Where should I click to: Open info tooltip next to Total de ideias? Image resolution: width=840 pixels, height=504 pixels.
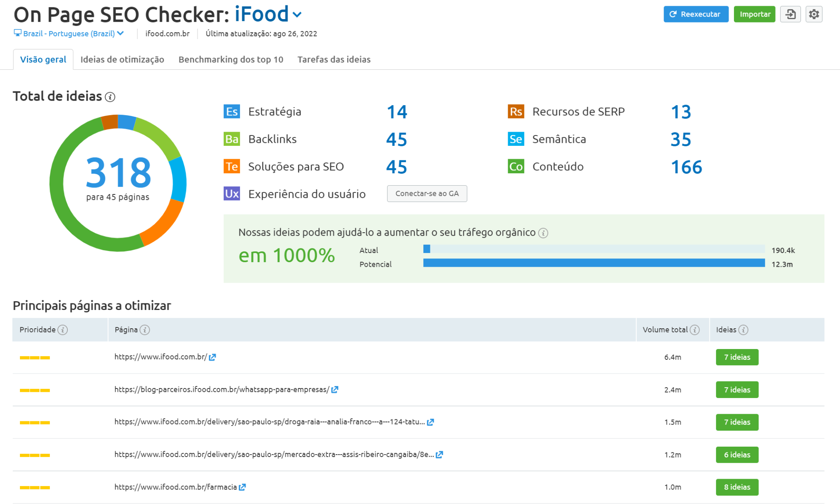[x=110, y=97]
